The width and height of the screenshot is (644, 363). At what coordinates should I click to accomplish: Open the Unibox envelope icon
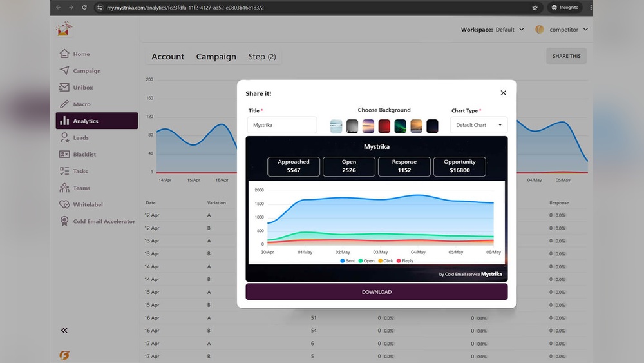(64, 88)
